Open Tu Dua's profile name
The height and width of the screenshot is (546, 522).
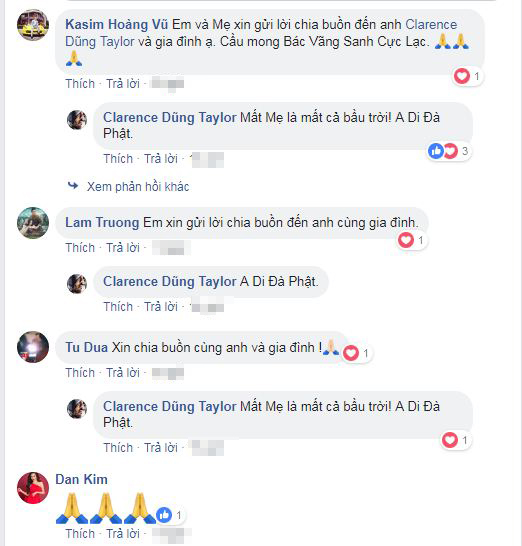86,347
